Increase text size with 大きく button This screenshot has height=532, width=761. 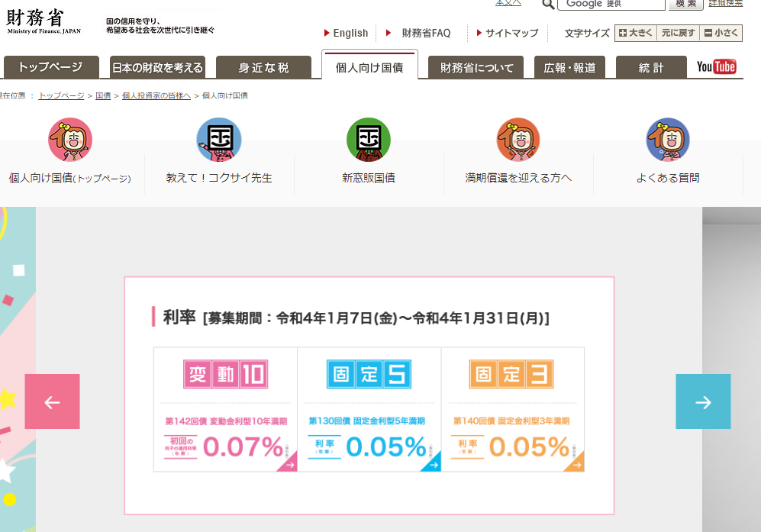636,33
